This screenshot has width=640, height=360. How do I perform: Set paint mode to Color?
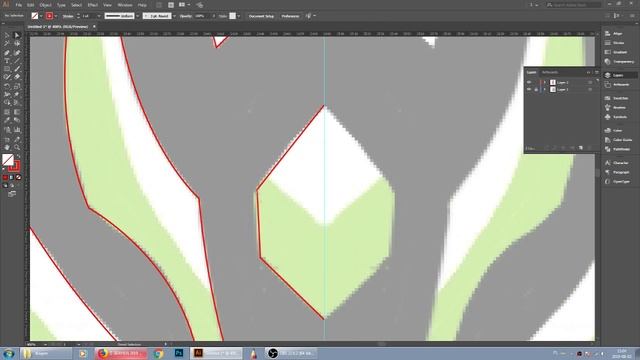tap(5, 178)
